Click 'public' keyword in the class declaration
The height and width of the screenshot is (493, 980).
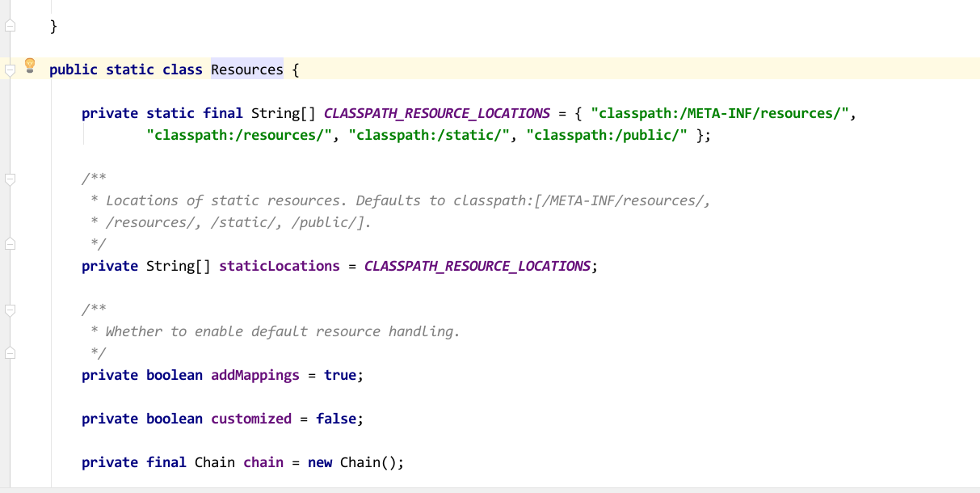click(x=74, y=70)
